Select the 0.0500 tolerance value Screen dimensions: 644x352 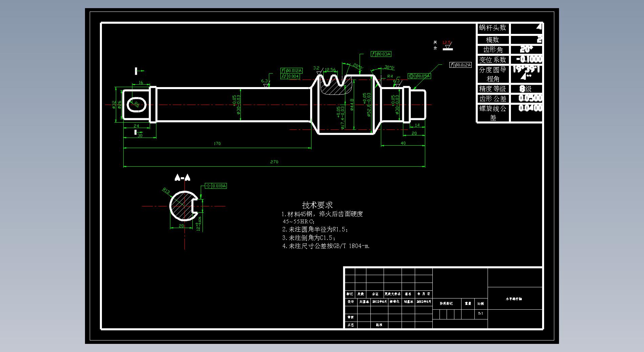(x=531, y=98)
